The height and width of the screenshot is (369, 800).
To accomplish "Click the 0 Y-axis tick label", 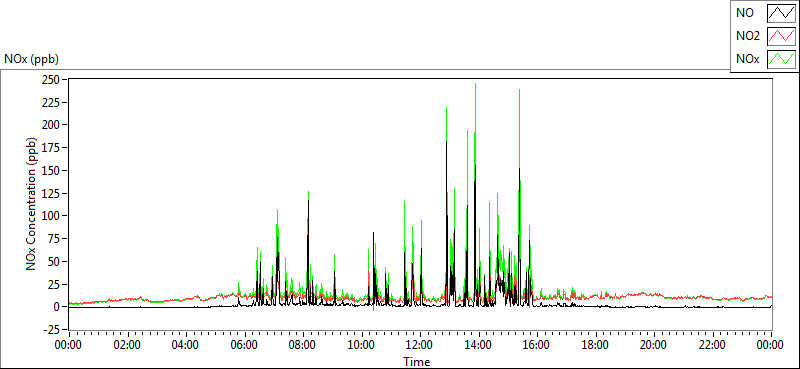I will coord(57,307).
